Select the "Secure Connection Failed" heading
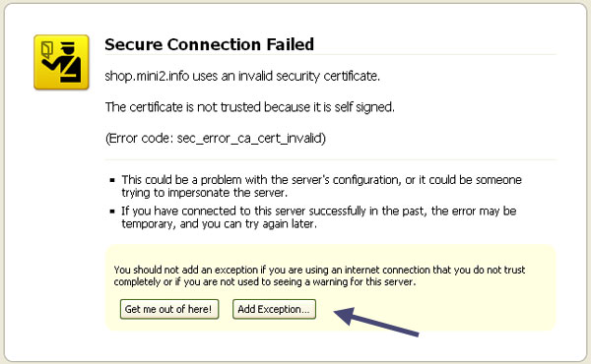 tap(209, 44)
